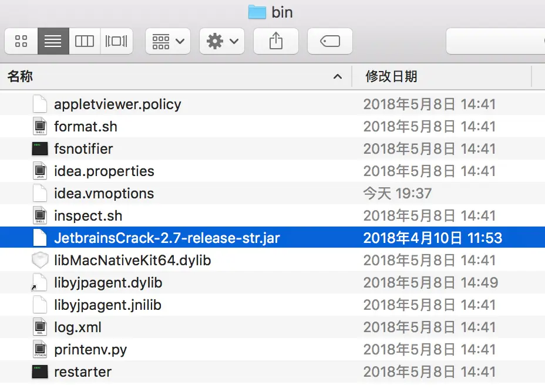Switch to list view
545x392 pixels.
[x=53, y=41]
